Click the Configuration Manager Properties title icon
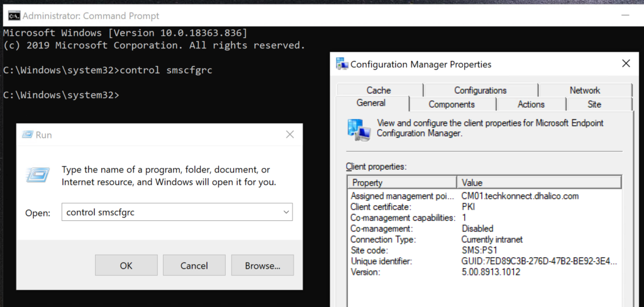Screen dimensions: 644x307 (x=342, y=64)
